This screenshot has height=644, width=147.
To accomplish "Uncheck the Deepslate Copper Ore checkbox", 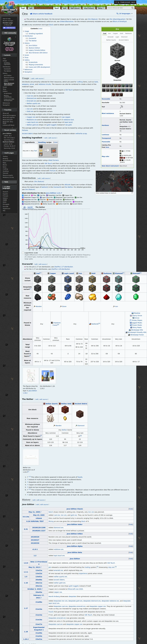I will pyautogui.click(x=23, y=197).
